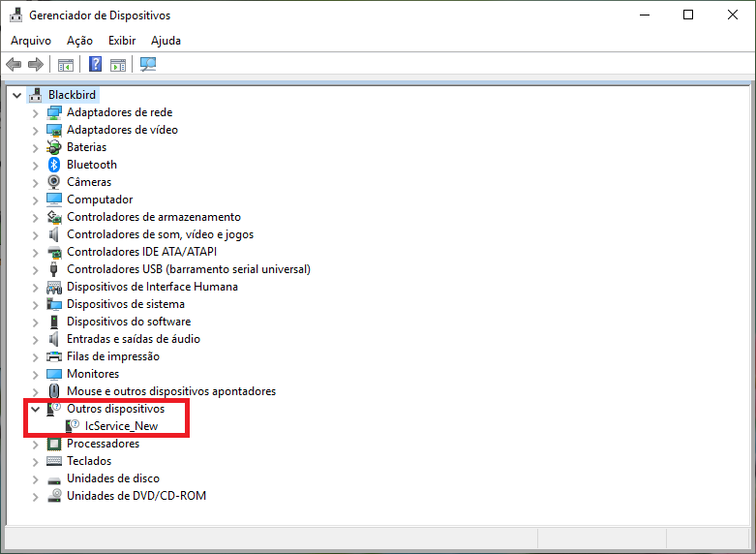
Task: Click the Câmeras webcam icon
Action: 54,182
